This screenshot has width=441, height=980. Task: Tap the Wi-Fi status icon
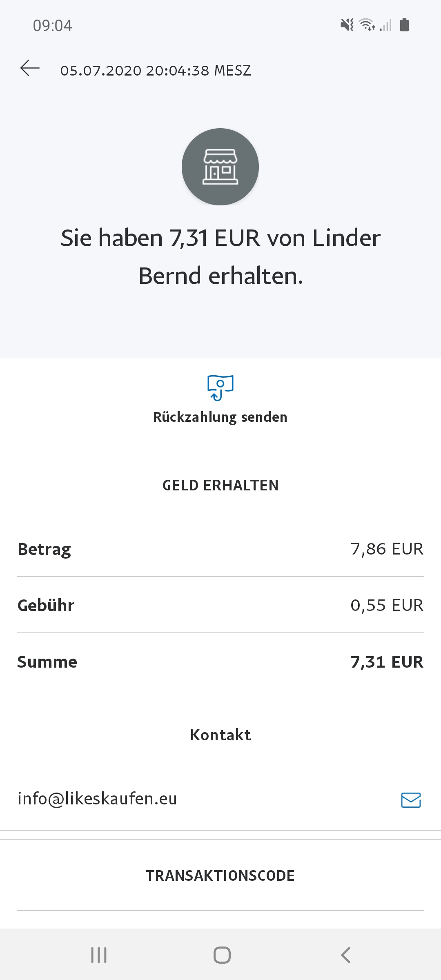[367, 25]
